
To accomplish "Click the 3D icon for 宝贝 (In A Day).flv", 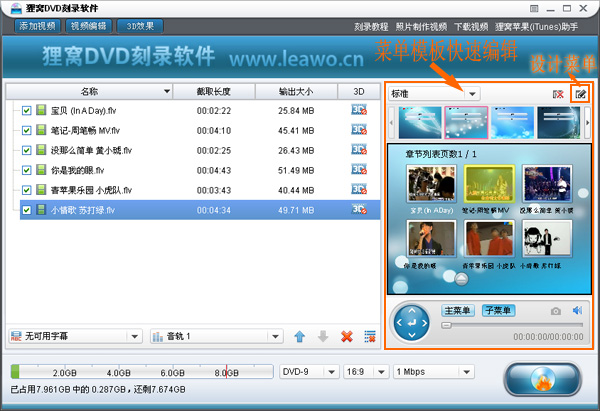I will point(359,110).
